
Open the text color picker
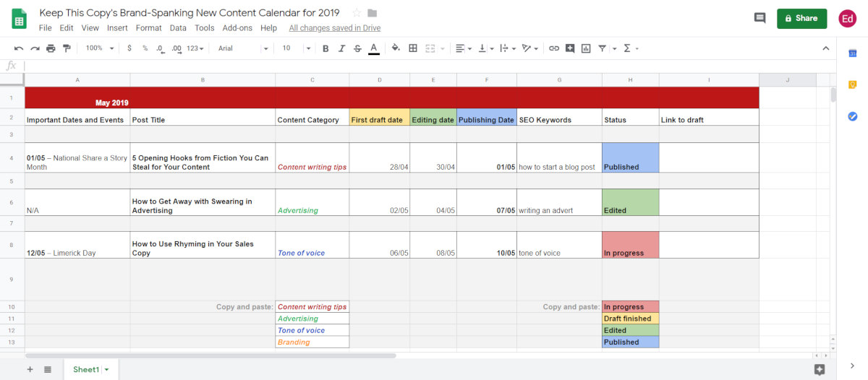coord(373,48)
